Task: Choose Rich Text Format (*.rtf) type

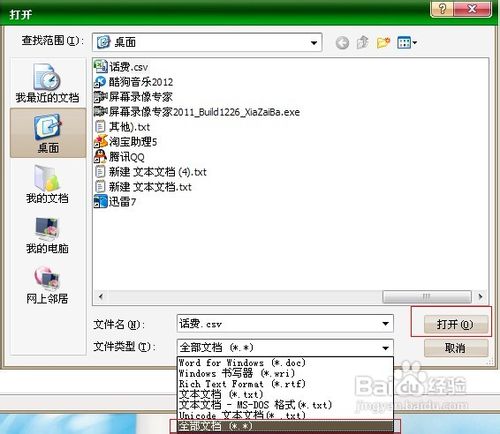Action: (285, 384)
